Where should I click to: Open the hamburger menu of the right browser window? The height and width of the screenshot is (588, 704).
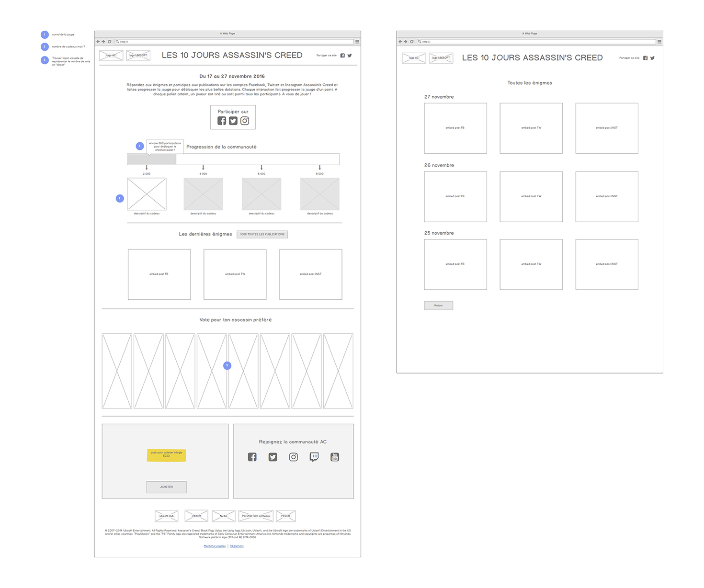point(659,42)
